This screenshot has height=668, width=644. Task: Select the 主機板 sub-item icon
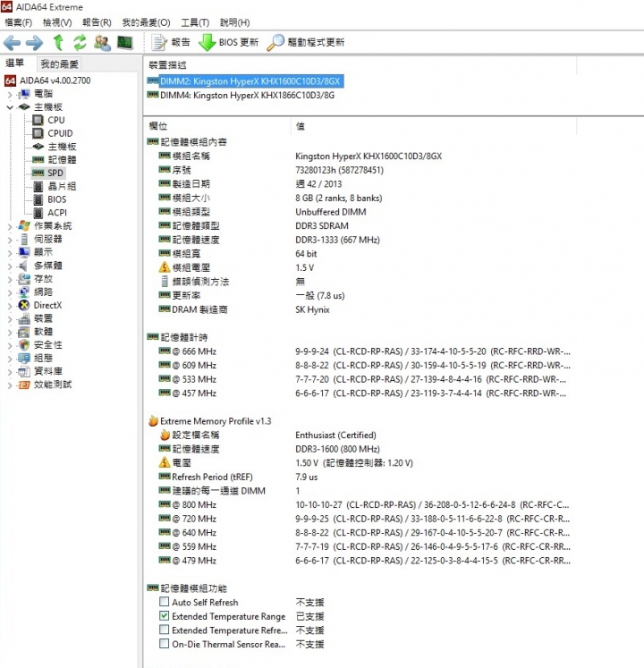click(38, 147)
